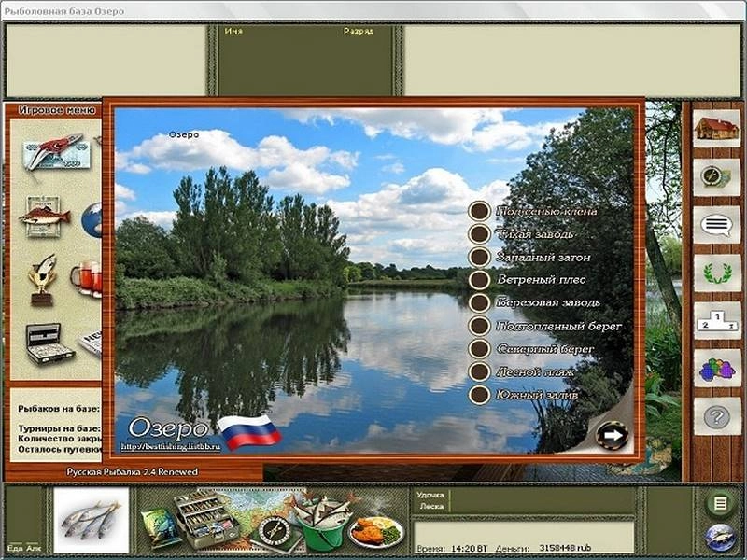Select the Западный затон location
The height and width of the screenshot is (560, 747).
[x=479, y=257]
